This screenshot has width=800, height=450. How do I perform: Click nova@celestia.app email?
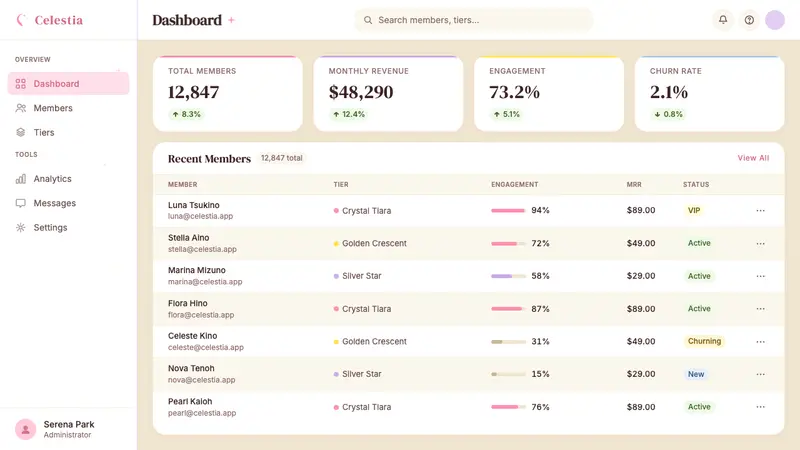point(202,380)
